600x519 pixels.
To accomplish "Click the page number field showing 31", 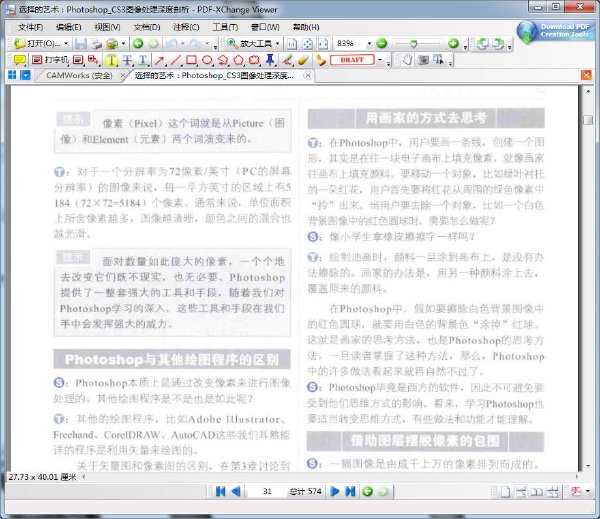I will point(267,491).
